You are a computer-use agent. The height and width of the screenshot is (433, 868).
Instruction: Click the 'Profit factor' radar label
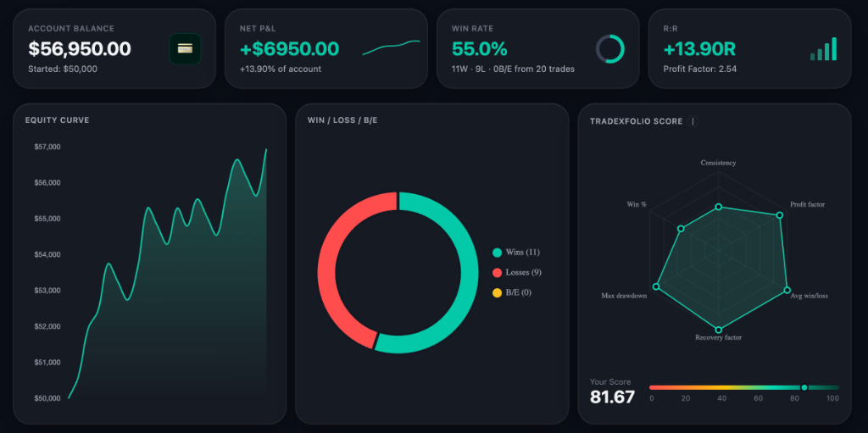click(807, 204)
